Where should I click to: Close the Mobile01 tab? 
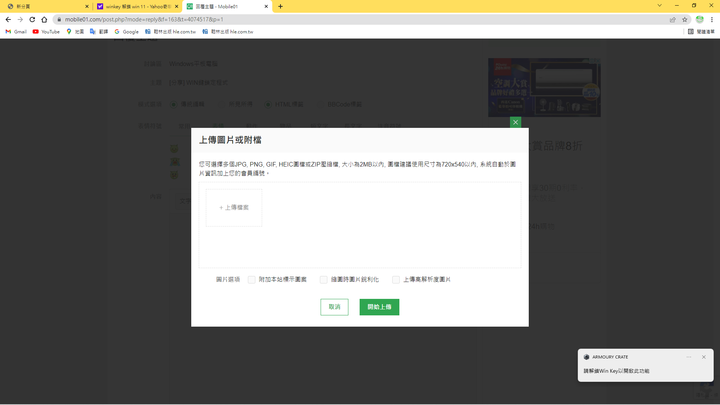pos(266,6)
